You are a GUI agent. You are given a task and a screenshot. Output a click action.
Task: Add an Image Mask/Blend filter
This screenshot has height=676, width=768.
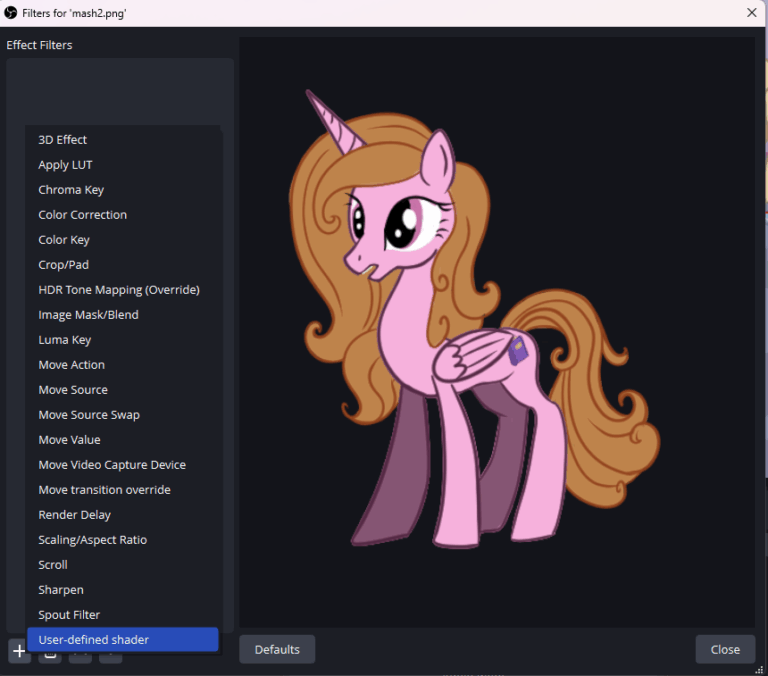point(88,315)
